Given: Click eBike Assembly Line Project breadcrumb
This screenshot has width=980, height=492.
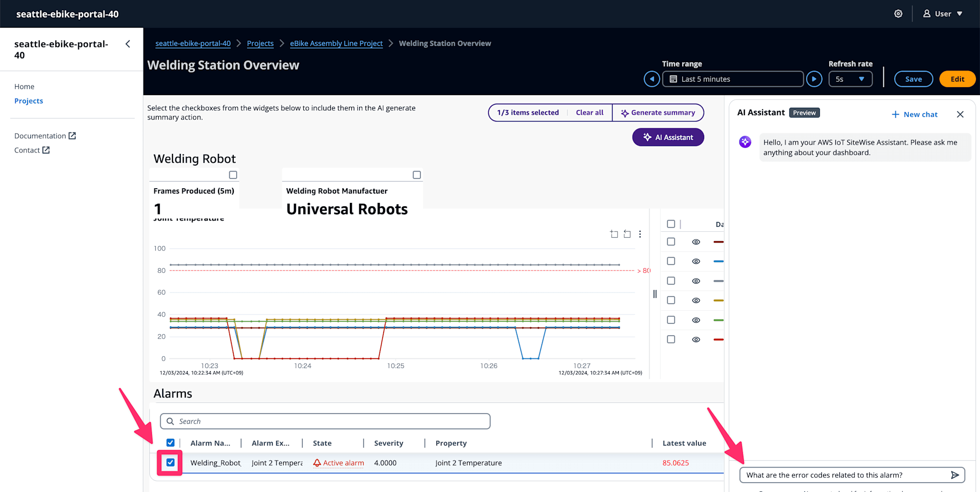Looking at the screenshot, I should click(x=336, y=44).
